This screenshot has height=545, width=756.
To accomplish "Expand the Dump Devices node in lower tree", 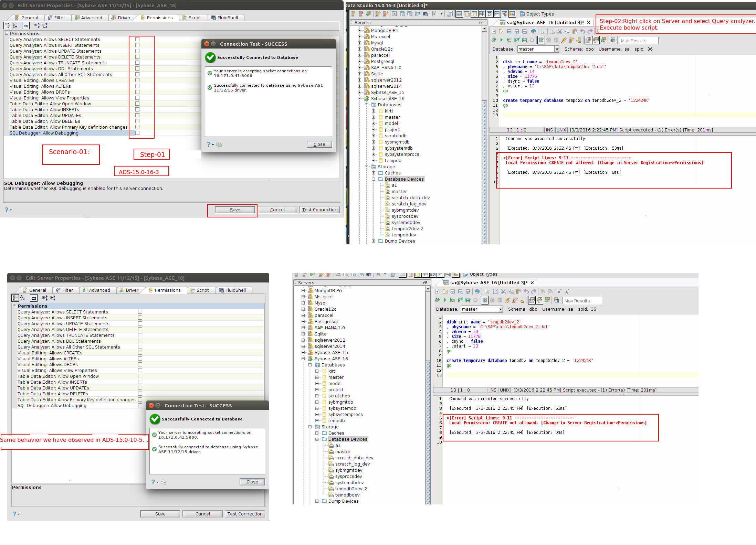I will [317, 501].
